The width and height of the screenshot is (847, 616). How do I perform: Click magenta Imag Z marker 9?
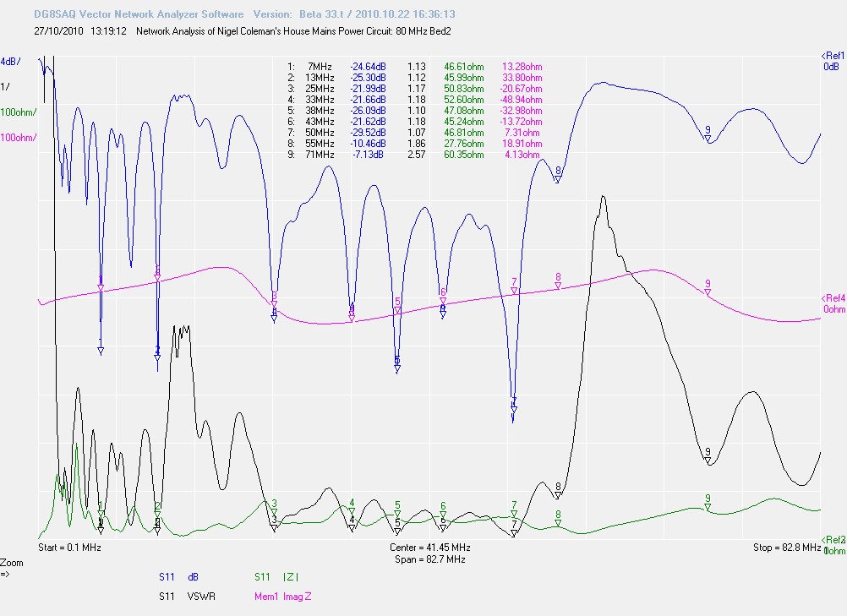708,292
